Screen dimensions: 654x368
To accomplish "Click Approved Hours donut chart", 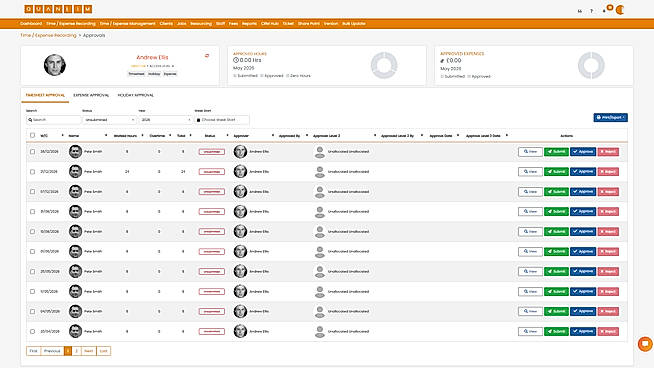I will tap(384, 65).
